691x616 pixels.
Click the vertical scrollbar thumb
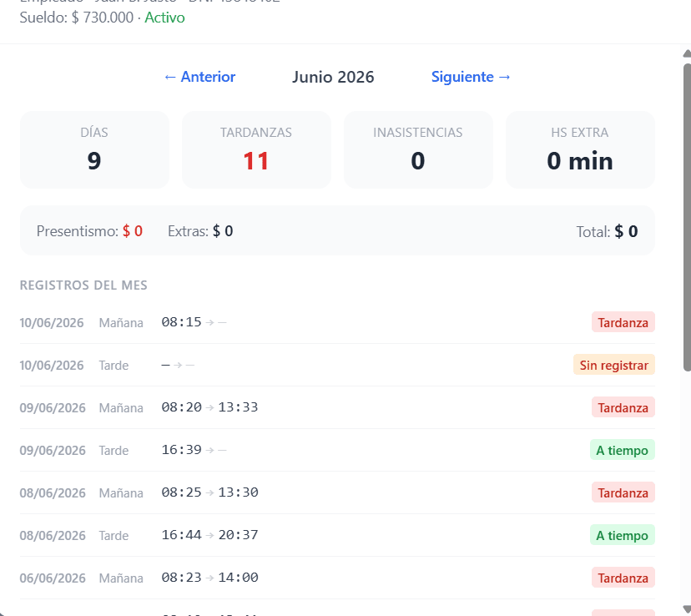(687, 217)
